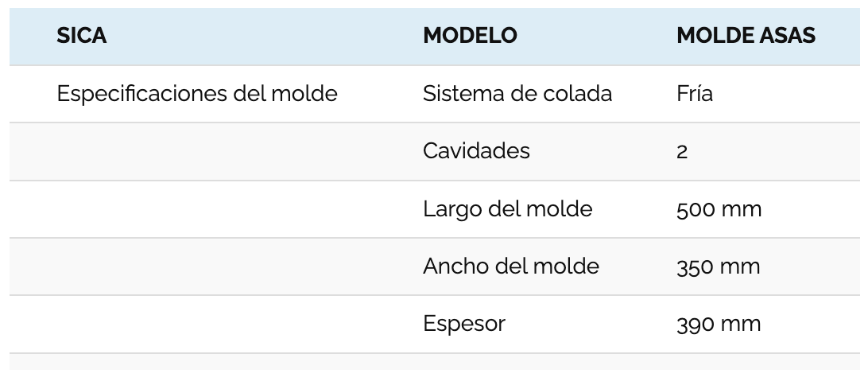The width and height of the screenshot is (868, 385).
Task: Click the MODELO column header
Action: (470, 36)
